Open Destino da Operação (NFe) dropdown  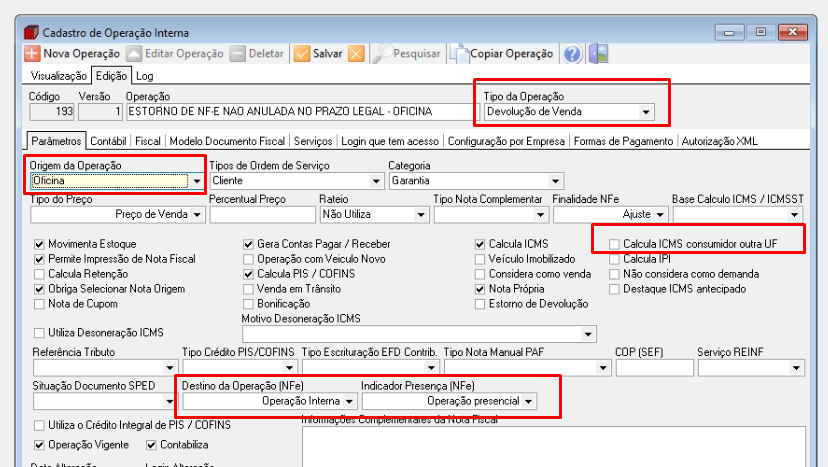tap(350, 401)
